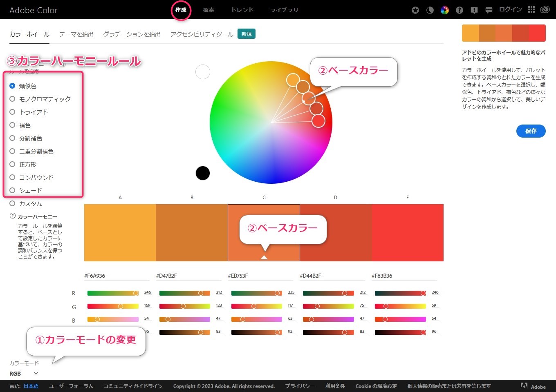Click the palette preview strip above the description
Viewport: 556px width, 392px height.
pos(504,33)
